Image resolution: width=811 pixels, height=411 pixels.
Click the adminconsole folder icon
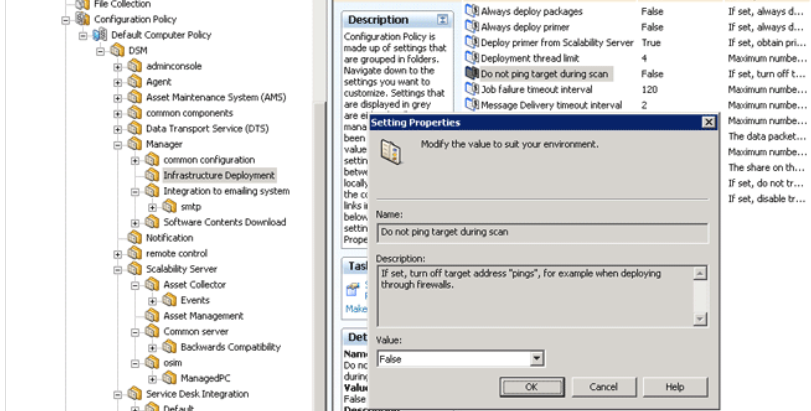[134, 66]
